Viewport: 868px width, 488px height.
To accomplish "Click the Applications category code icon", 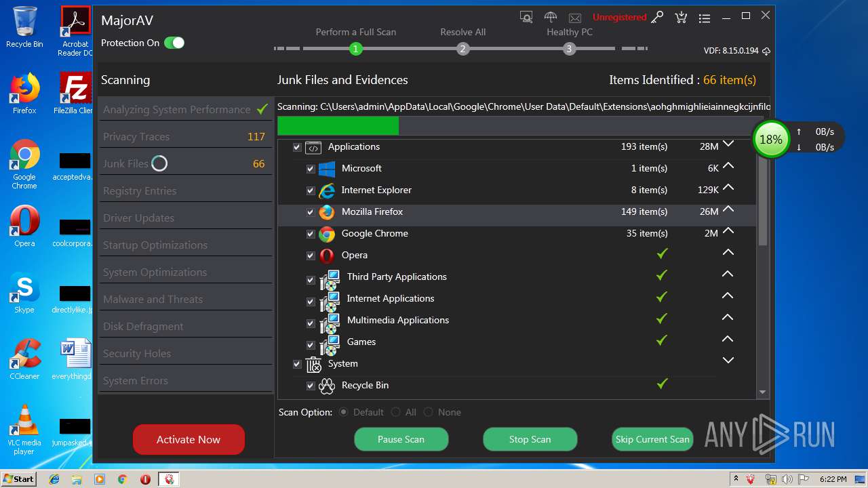I will pos(313,147).
